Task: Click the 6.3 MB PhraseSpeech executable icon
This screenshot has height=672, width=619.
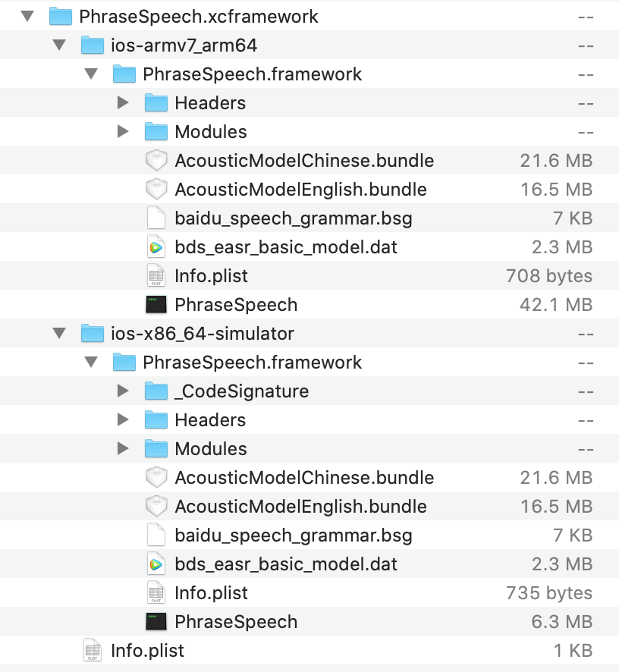Action: pos(156,622)
